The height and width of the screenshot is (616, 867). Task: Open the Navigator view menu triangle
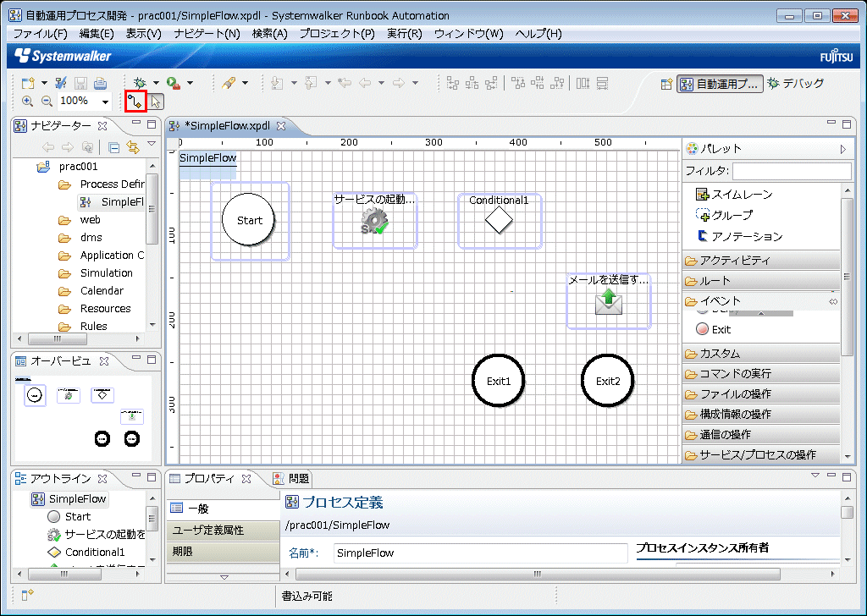[x=152, y=144]
